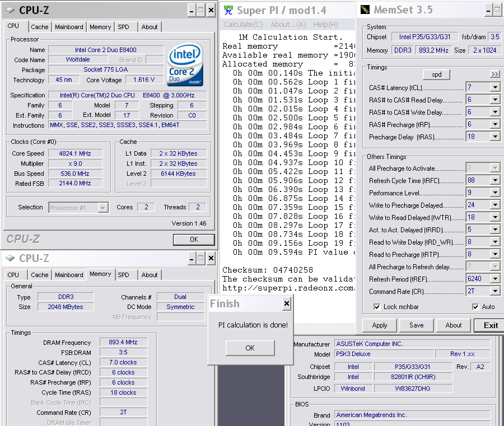Click OK in the top CPU-Z window
This screenshot has height=426, width=504.
tap(194, 240)
